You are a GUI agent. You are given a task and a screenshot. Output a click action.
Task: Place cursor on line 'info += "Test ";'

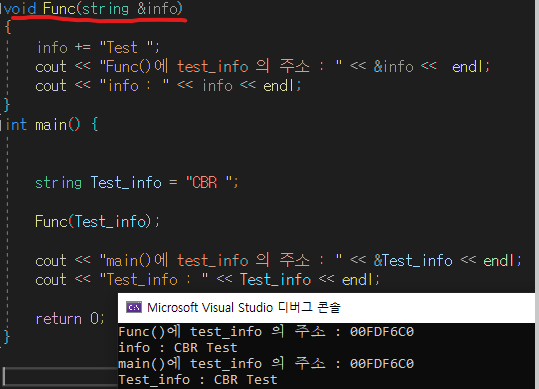click(x=99, y=47)
